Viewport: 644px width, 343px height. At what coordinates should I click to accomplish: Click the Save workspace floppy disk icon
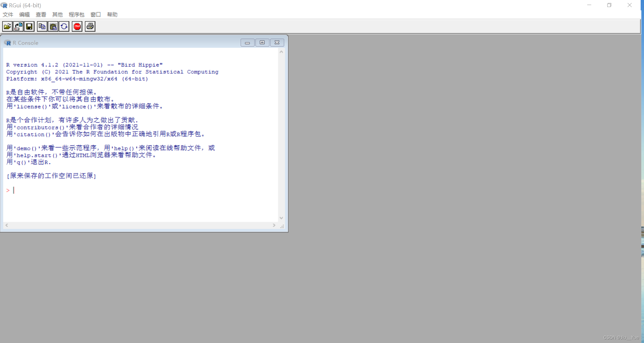29,26
